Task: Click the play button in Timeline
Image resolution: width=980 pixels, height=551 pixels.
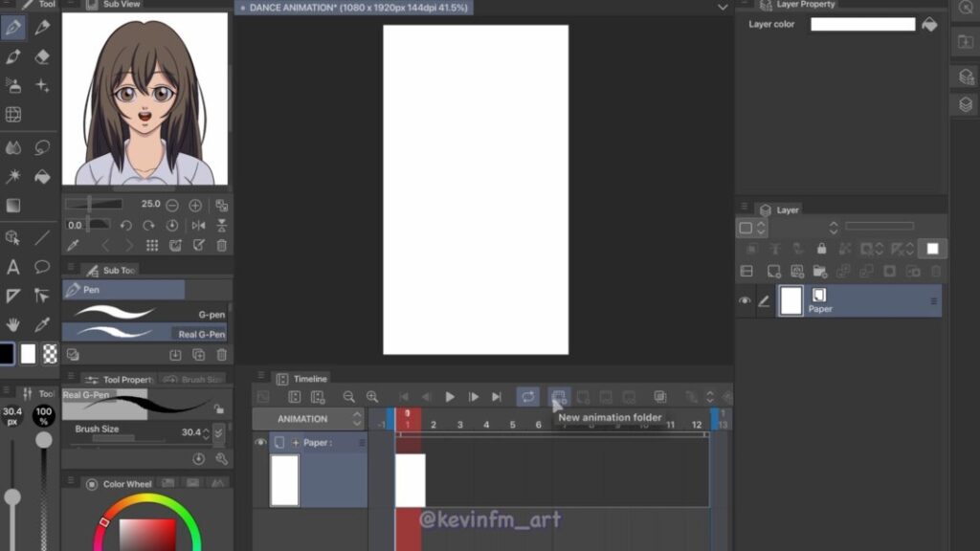Action: point(450,397)
